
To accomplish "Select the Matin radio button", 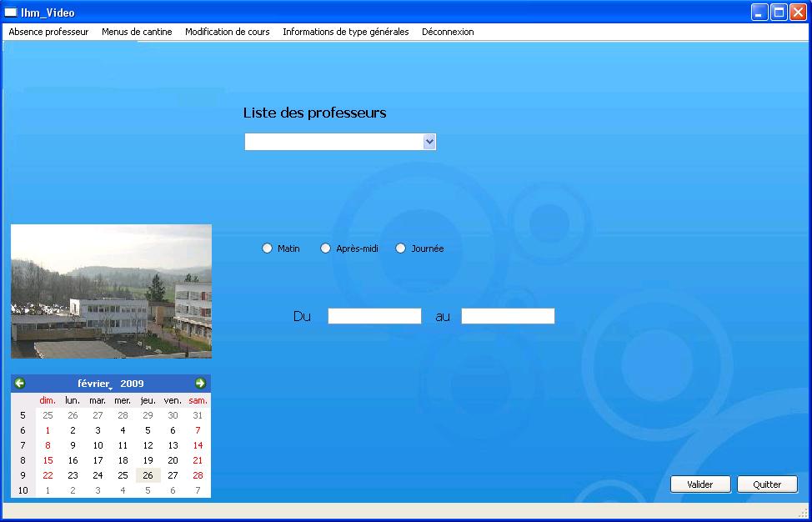I will [267, 248].
